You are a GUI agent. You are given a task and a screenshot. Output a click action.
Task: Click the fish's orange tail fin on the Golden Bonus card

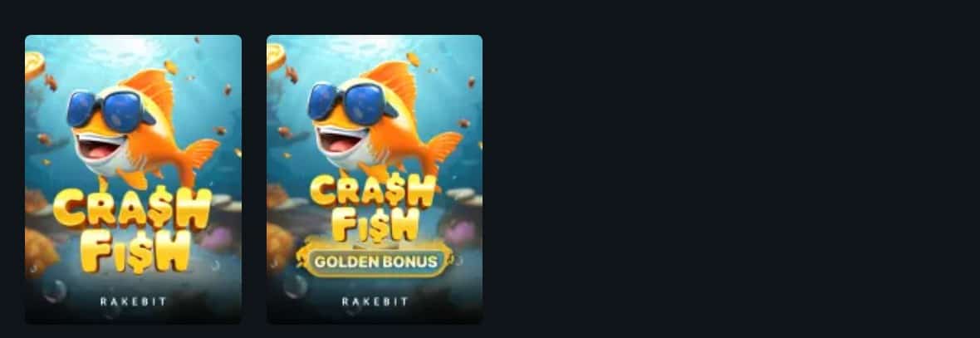[441, 152]
